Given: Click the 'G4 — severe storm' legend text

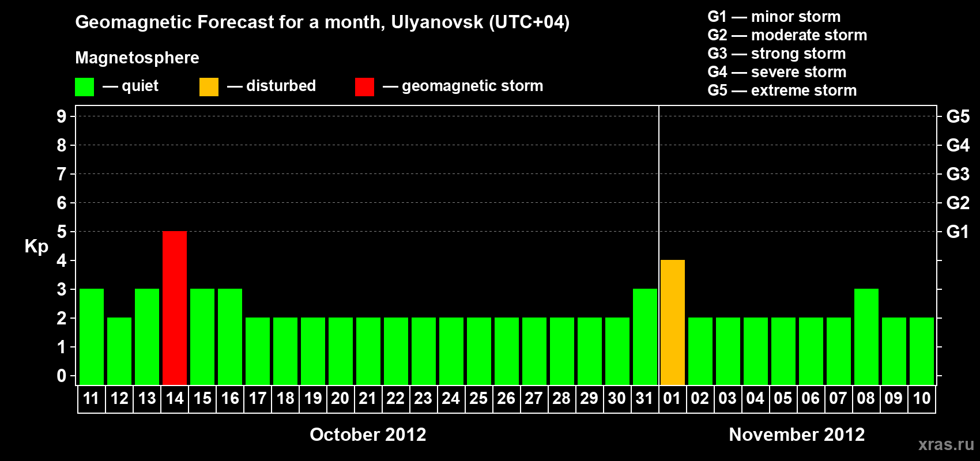Looking at the screenshot, I should click(x=777, y=72).
